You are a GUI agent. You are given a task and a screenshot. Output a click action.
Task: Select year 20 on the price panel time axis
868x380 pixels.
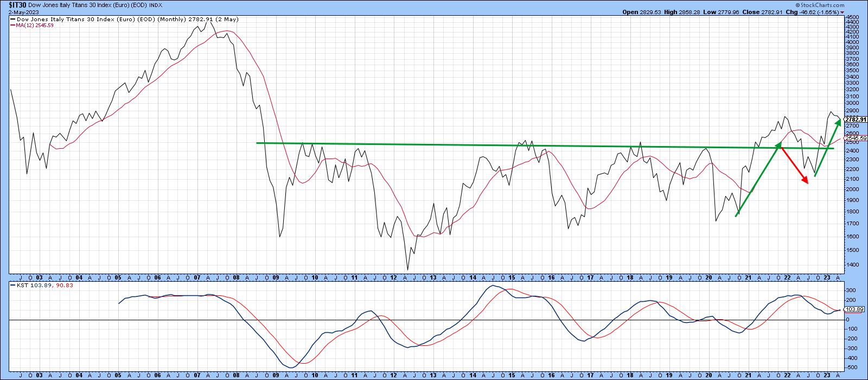click(x=709, y=277)
